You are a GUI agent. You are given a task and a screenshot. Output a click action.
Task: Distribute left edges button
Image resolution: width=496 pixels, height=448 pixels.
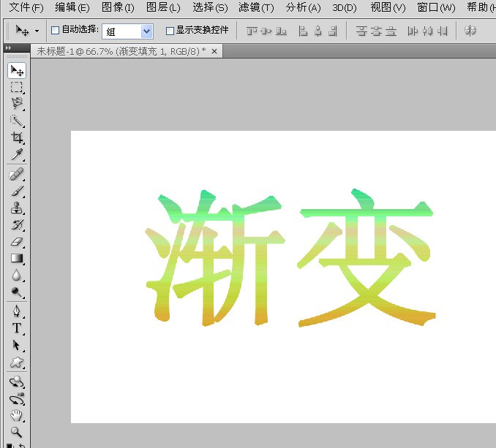(413, 31)
